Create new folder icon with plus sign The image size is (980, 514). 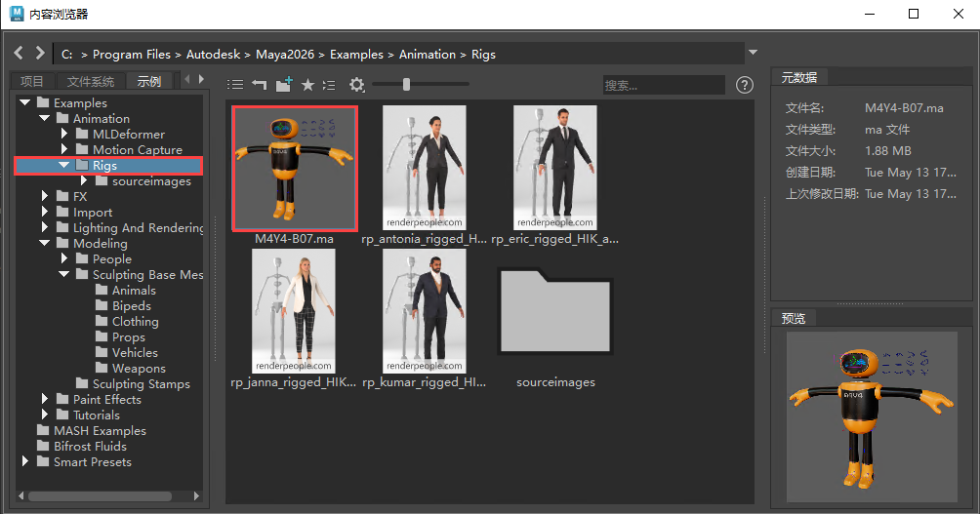pos(284,84)
